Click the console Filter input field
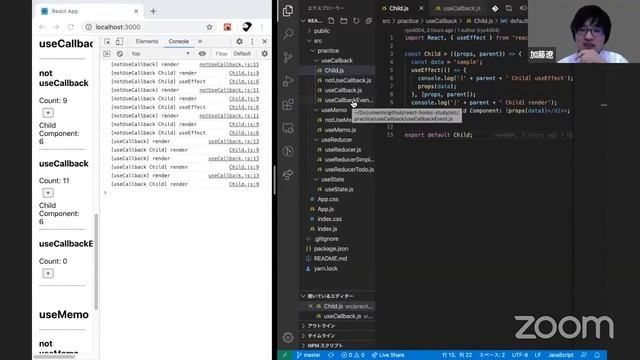 221,54
